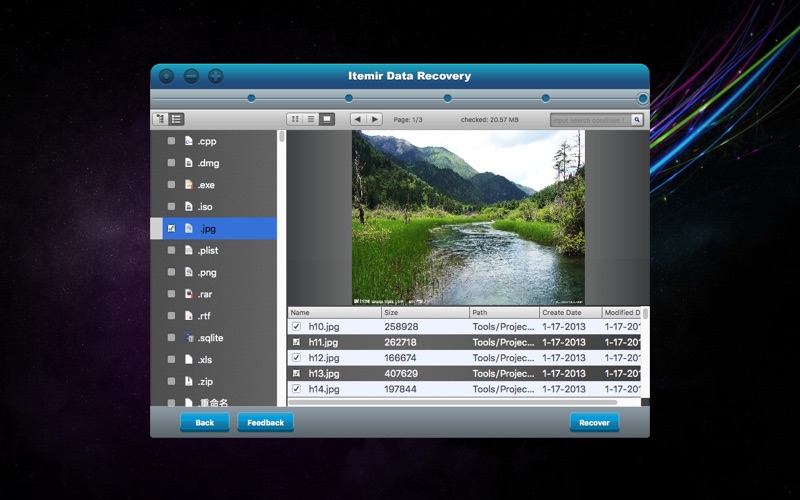Click the search magnifier button
Viewport: 800px width, 500px height.
point(637,120)
